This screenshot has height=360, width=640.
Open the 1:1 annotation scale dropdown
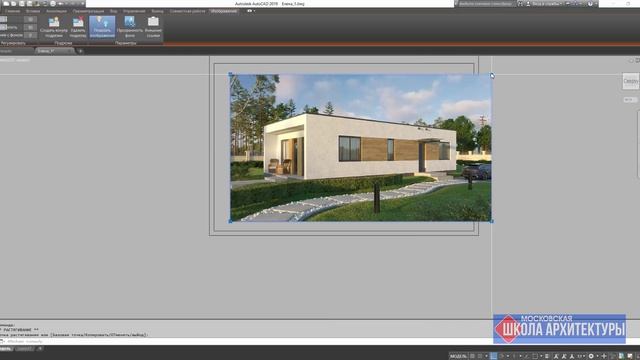[x=580, y=356]
